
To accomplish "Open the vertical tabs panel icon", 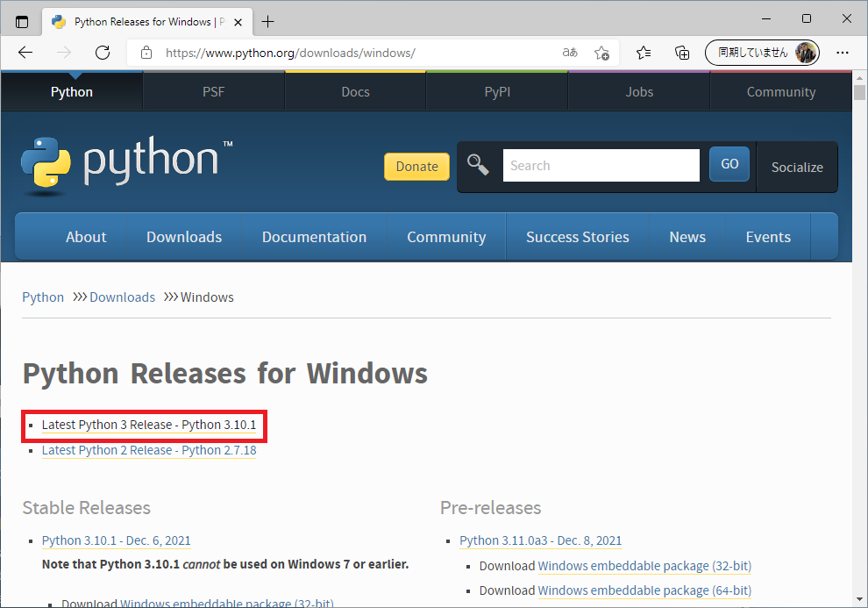I will [22, 21].
